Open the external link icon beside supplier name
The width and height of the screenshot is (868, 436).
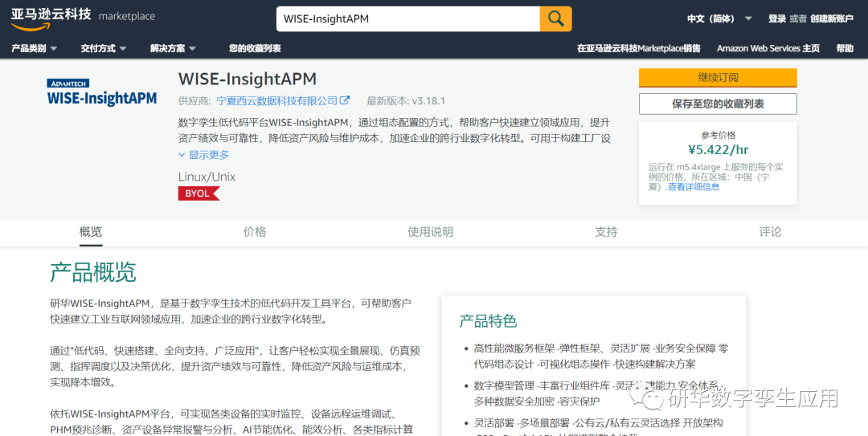pos(345,100)
